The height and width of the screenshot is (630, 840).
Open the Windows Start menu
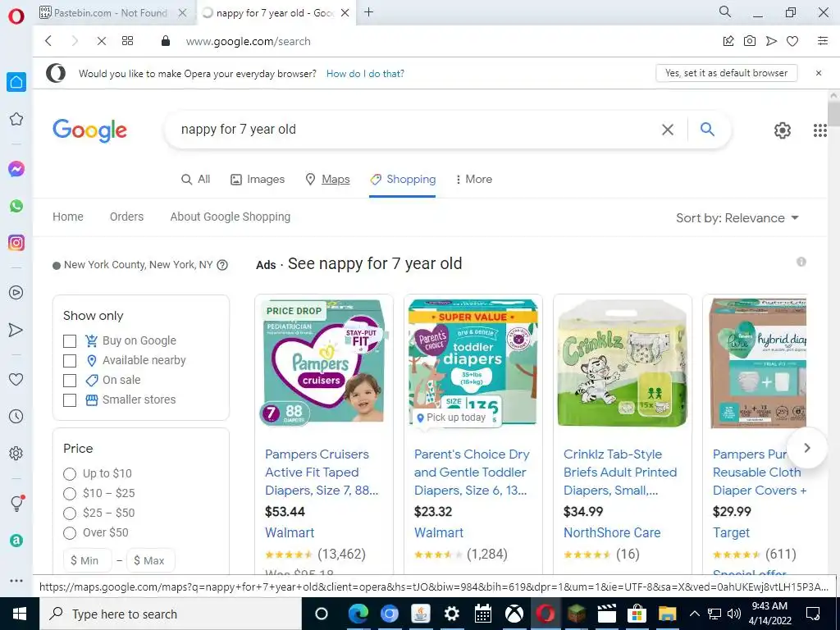pos(20,614)
